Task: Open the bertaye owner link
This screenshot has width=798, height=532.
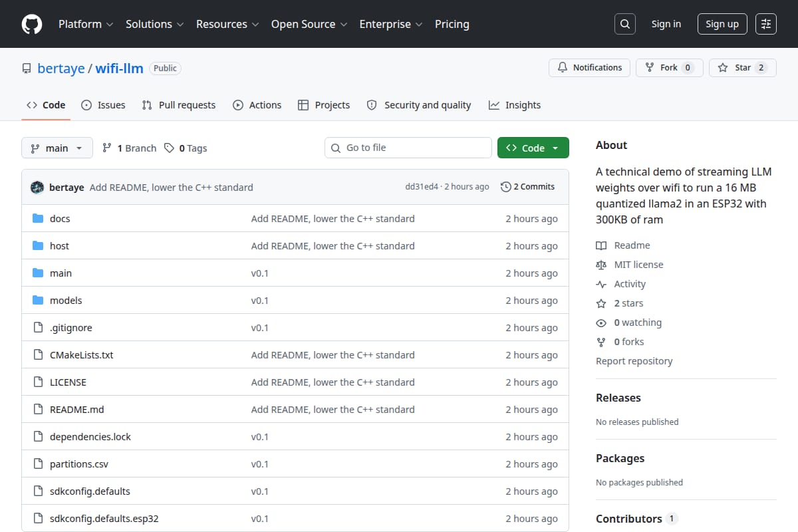Action: coord(61,68)
